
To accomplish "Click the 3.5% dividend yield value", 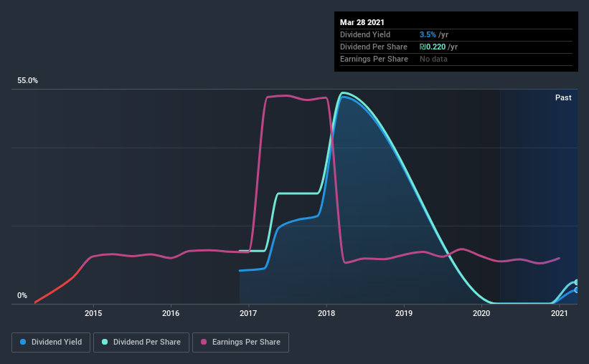I will coord(428,34).
